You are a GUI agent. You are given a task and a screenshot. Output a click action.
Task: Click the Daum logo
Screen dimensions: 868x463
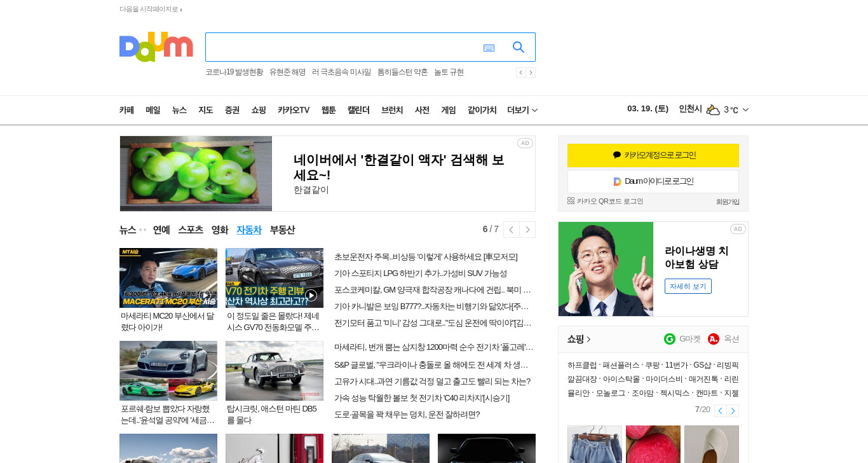(156, 46)
